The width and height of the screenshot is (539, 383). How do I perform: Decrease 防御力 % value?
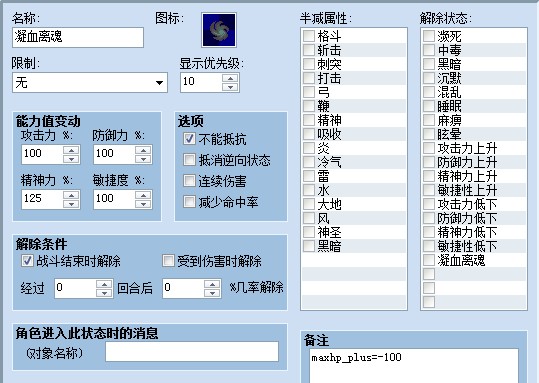(x=143, y=159)
